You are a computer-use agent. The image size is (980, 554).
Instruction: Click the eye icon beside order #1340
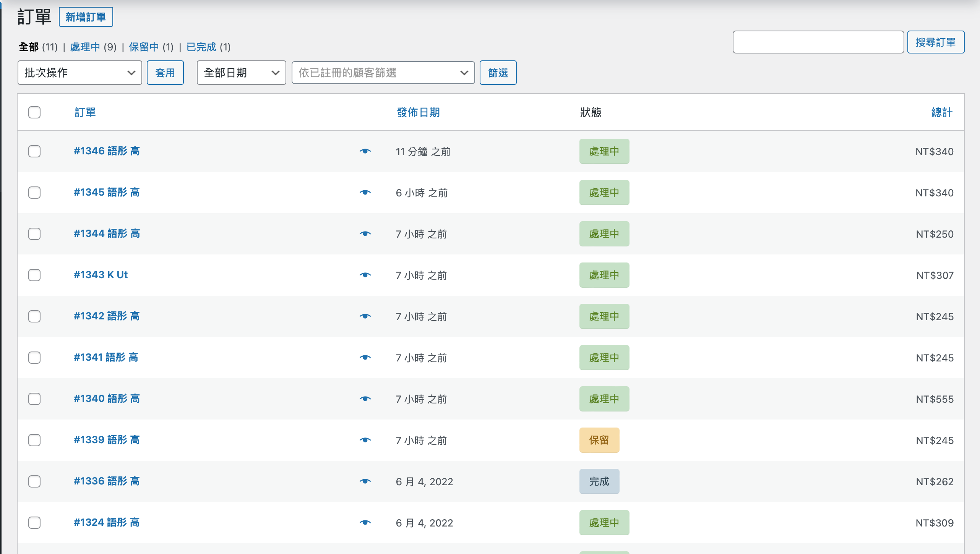pos(365,399)
